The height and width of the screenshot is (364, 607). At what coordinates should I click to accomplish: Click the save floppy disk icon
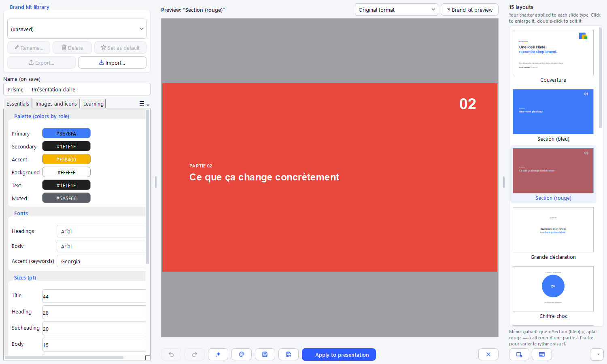pos(265,354)
